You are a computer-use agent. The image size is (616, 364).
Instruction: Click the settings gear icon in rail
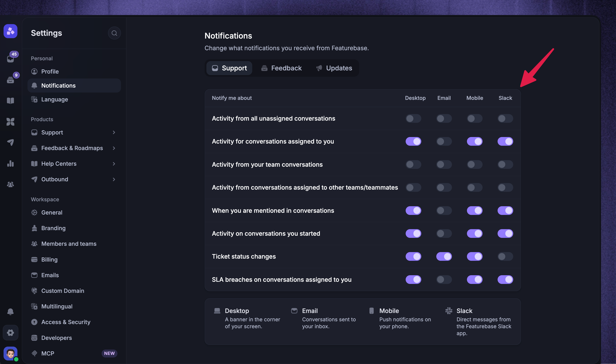(x=10, y=333)
